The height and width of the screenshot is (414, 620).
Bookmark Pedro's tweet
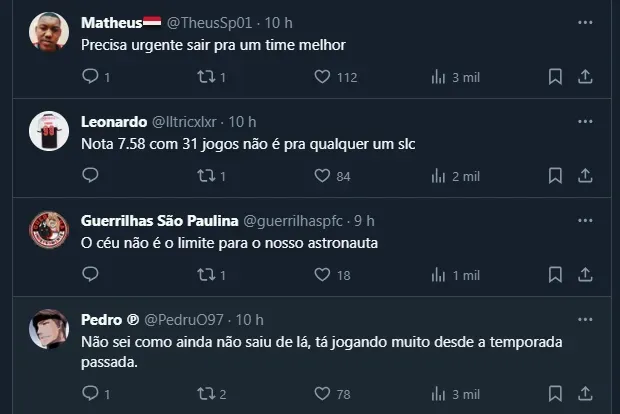[555, 394]
